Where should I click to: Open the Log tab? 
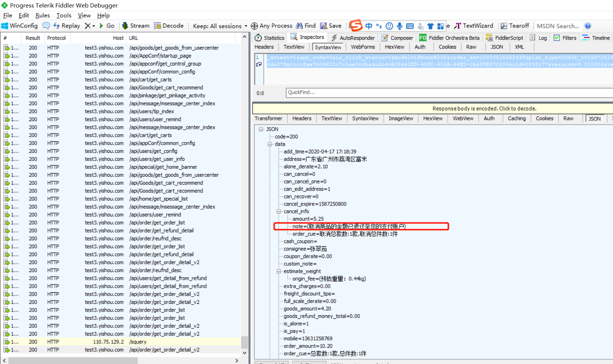[x=538, y=38]
